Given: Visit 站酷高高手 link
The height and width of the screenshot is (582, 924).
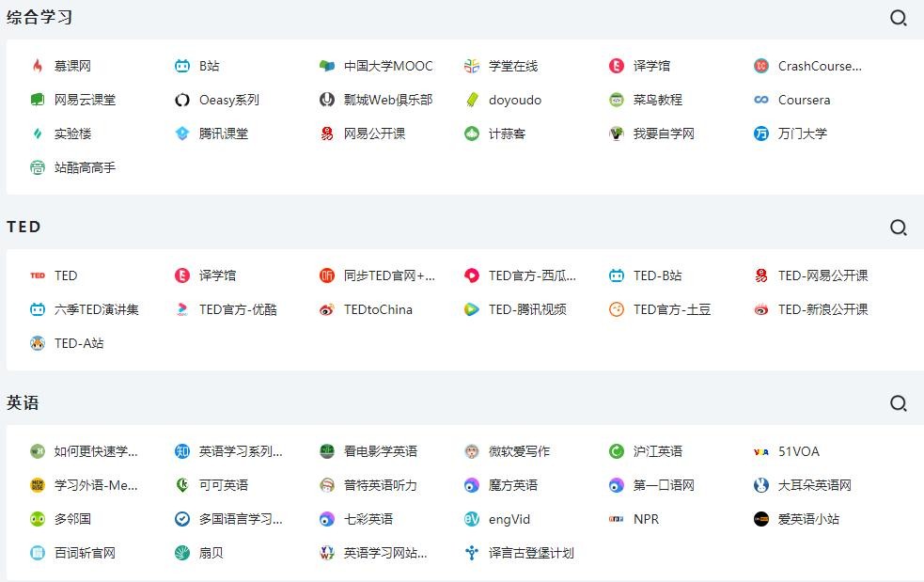Looking at the screenshot, I should [85, 167].
